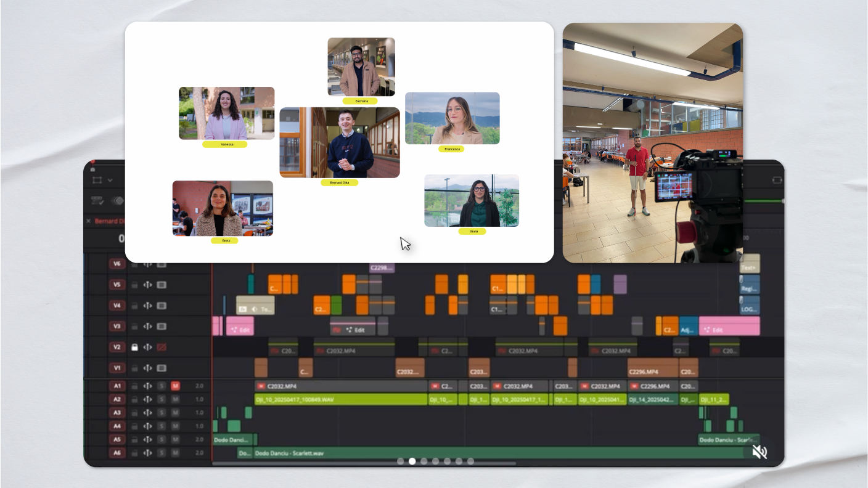This screenshot has width=868, height=488.
Task: Select the V1 track destination label
Action: pyautogui.click(x=117, y=368)
